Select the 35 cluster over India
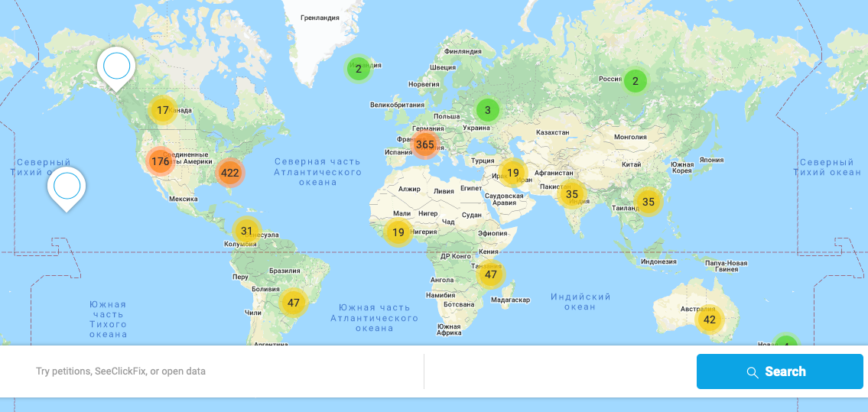 pyautogui.click(x=572, y=194)
